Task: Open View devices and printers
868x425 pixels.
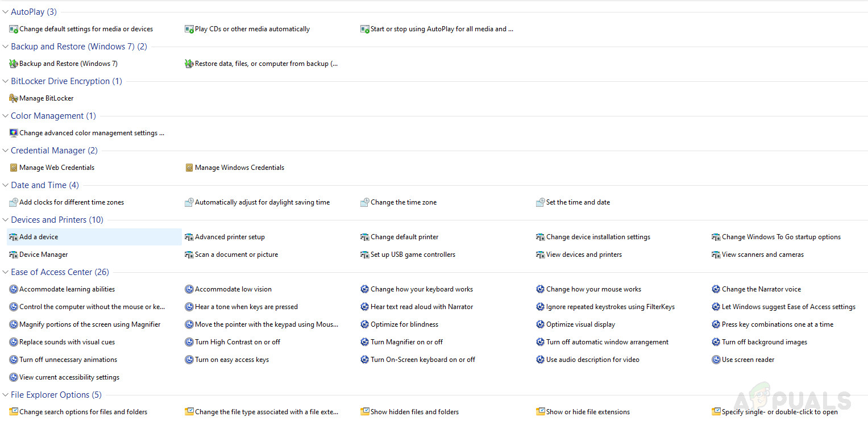Action: pyautogui.click(x=584, y=255)
